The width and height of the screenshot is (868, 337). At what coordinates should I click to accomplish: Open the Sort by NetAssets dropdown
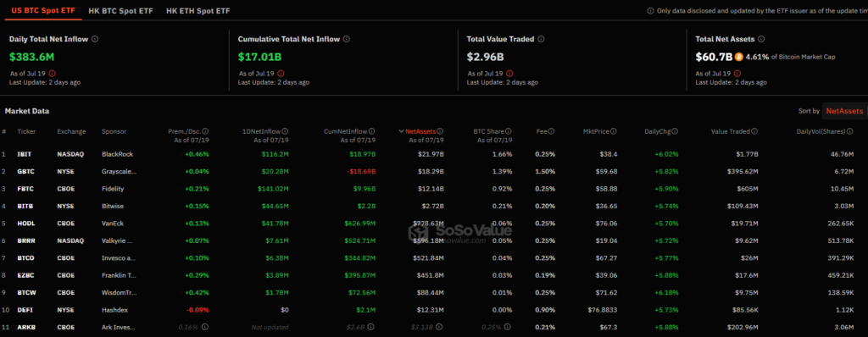pos(844,111)
